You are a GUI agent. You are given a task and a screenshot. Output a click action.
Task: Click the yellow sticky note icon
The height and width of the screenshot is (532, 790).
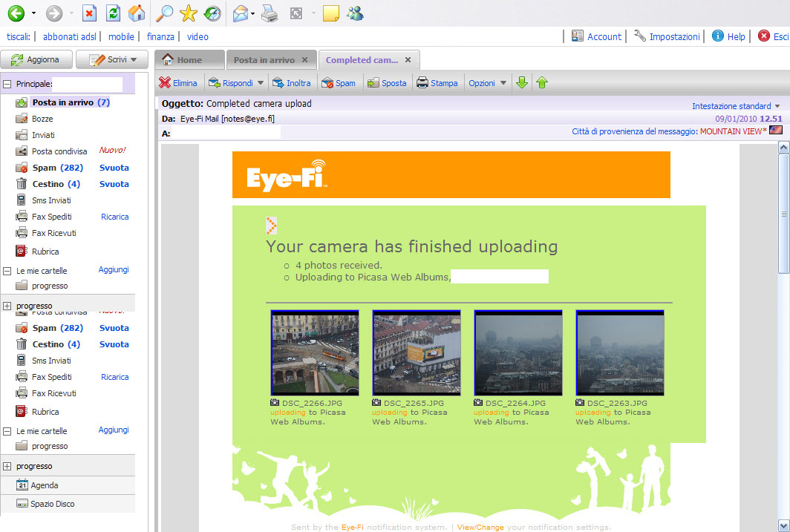point(330,13)
